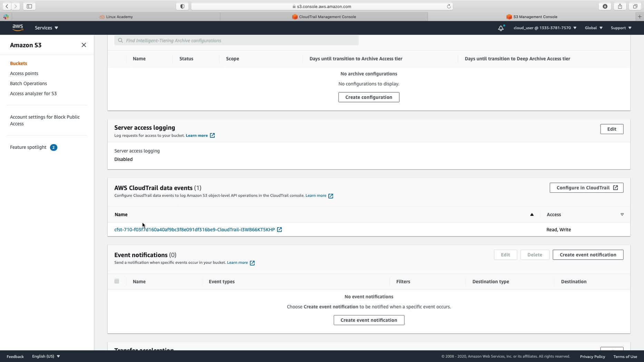
Task: Click Create event notification in empty table
Action: pyautogui.click(x=369, y=320)
